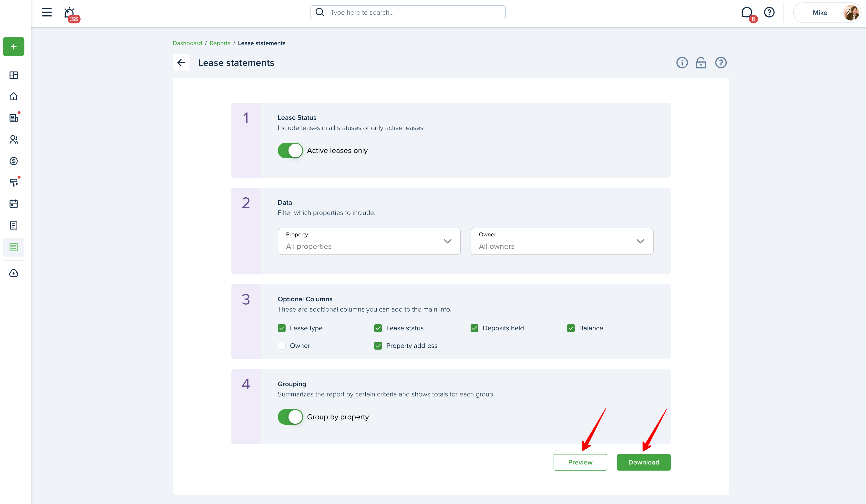Open the contacts people sidebar icon
This screenshot has width=866, height=504.
[14, 140]
